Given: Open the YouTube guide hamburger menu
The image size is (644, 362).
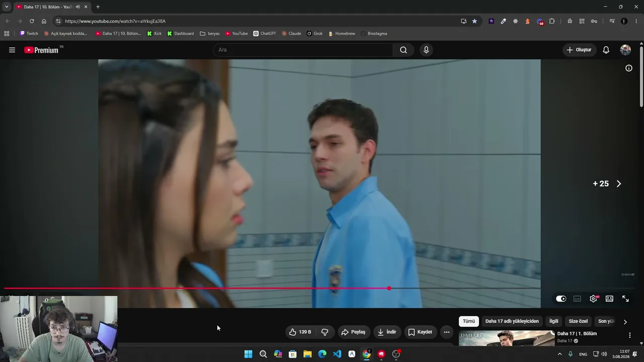Looking at the screenshot, I should (x=12, y=50).
